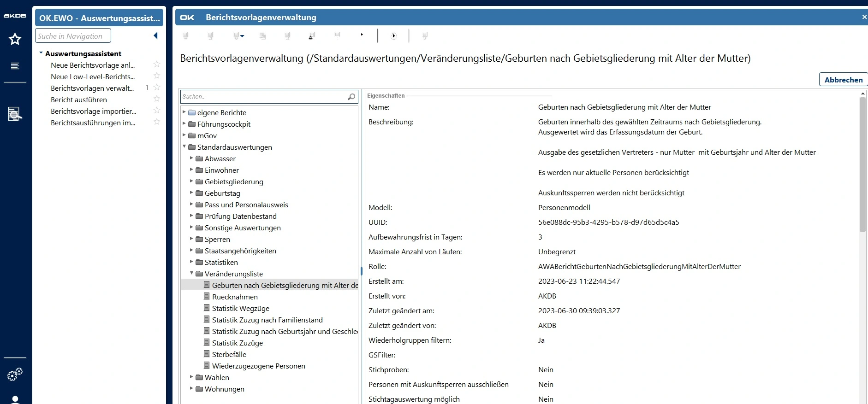Open settings gears icon in sidebar
The image size is (868, 404).
click(15, 374)
